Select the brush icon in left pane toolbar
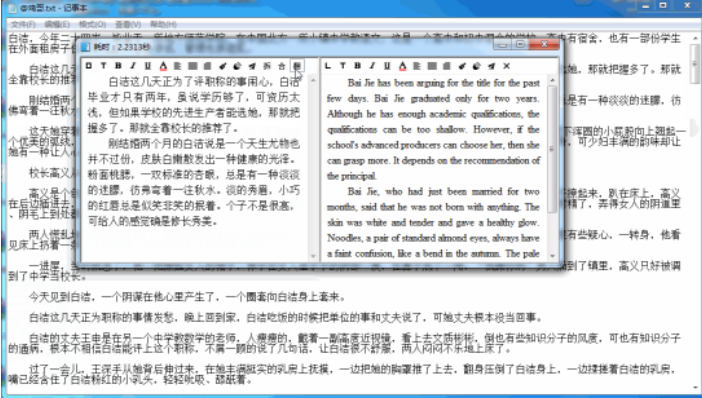This screenshot has height=398, width=702. tap(223, 66)
